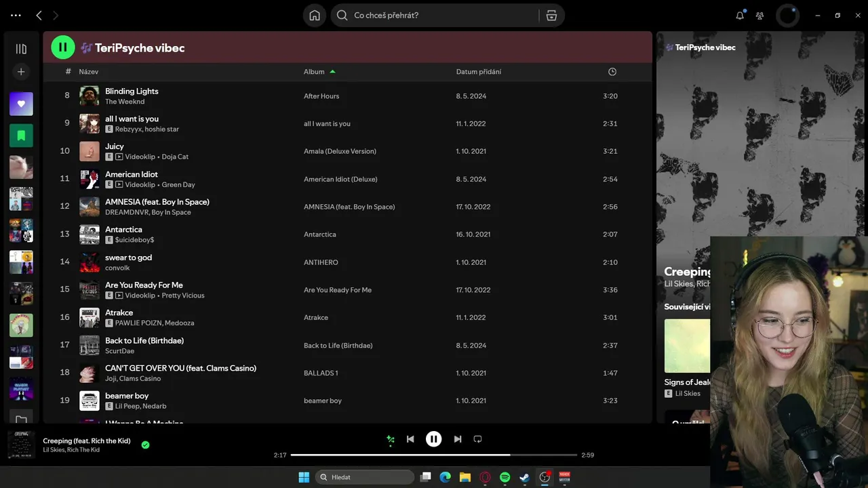This screenshot has width=868, height=488.
Task: Open the After Hours album link
Action: click(x=321, y=96)
